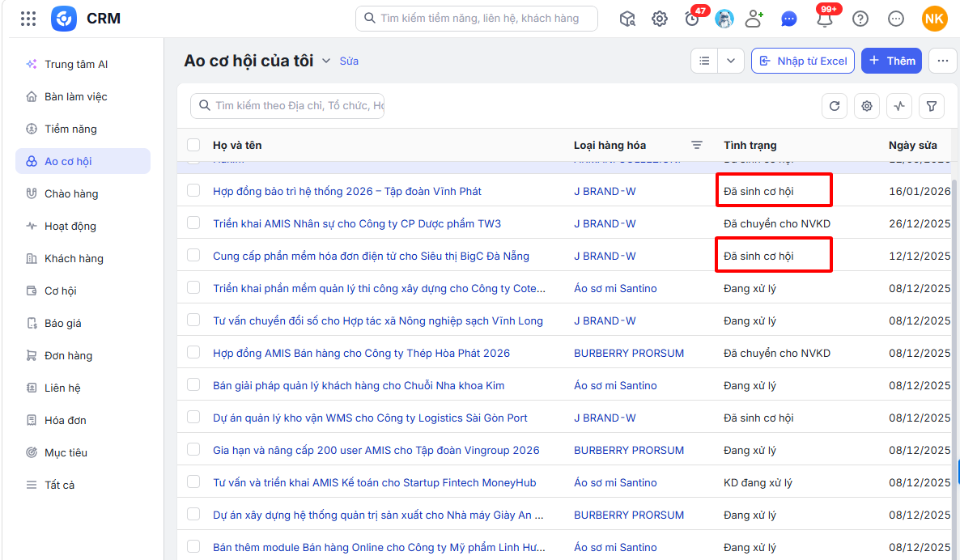Open Triển khai AMIS Nhân sự record

[x=357, y=224]
